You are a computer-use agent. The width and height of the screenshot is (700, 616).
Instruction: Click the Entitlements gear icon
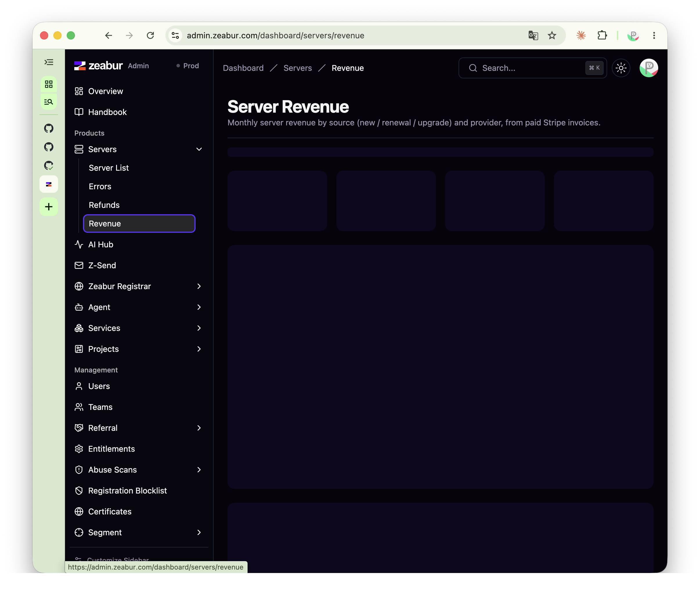(79, 449)
